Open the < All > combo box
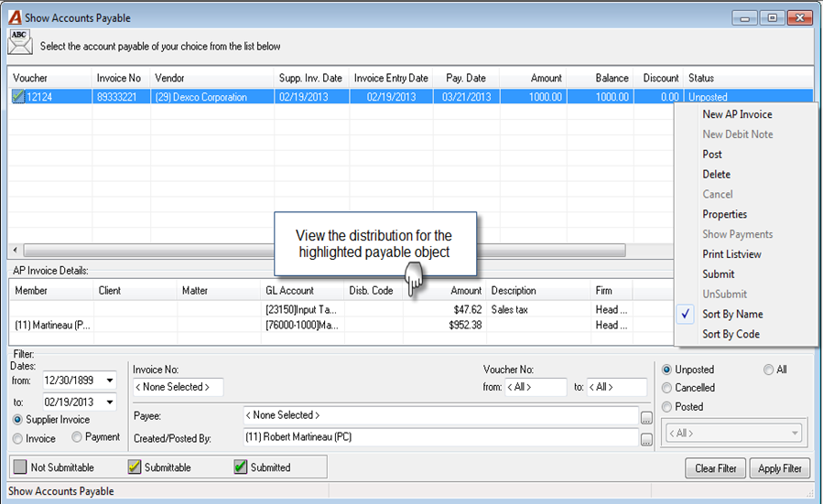 coord(734,434)
